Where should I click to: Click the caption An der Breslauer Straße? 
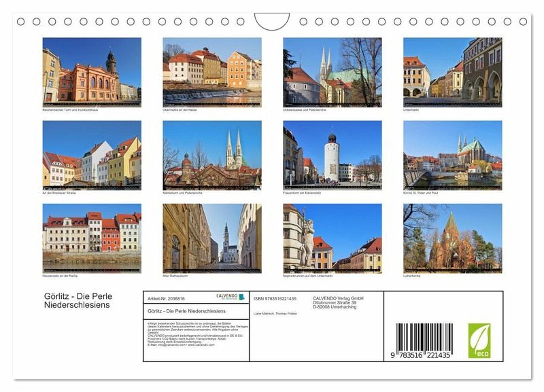(x=59, y=193)
